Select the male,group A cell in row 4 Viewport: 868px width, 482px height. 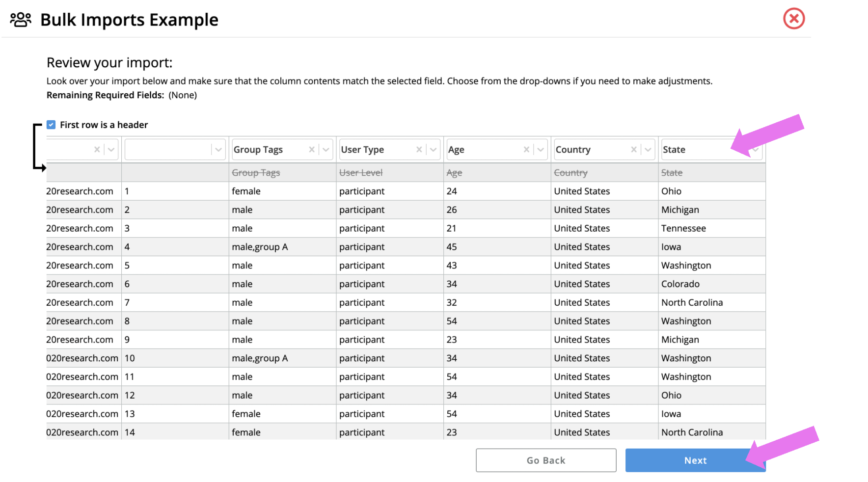[x=260, y=247]
